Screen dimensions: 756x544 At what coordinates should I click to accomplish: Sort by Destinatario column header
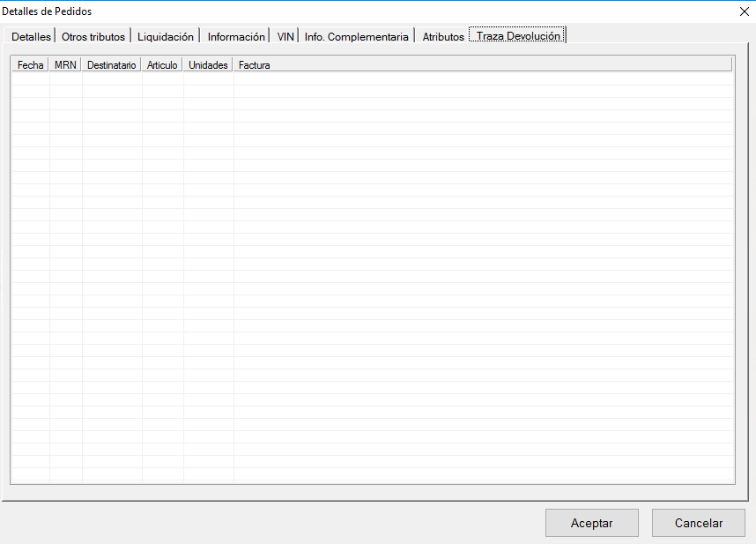112,65
